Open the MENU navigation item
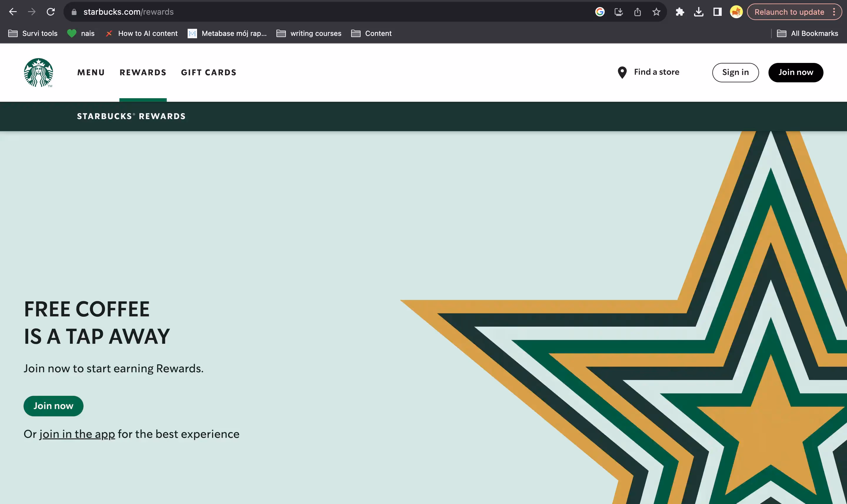This screenshot has height=504, width=847. pyautogui.click(x=91, y=72)
